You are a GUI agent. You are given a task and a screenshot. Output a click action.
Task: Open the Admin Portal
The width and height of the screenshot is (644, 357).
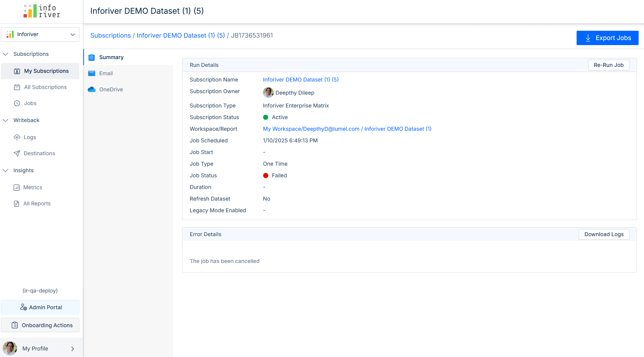tap(40, 307)
